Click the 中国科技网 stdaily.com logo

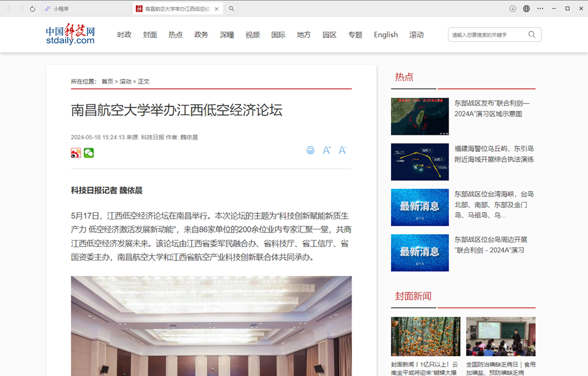point(70,35)
